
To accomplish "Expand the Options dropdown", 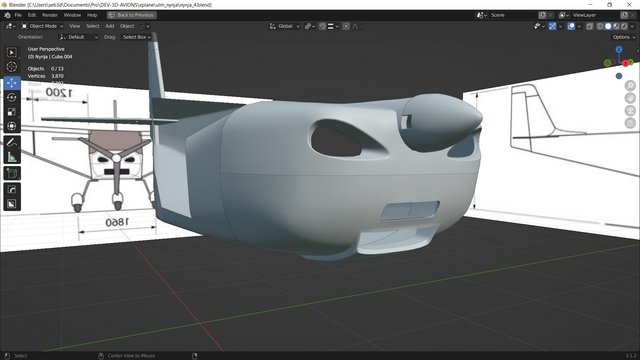I will click(x=624, y=37).
